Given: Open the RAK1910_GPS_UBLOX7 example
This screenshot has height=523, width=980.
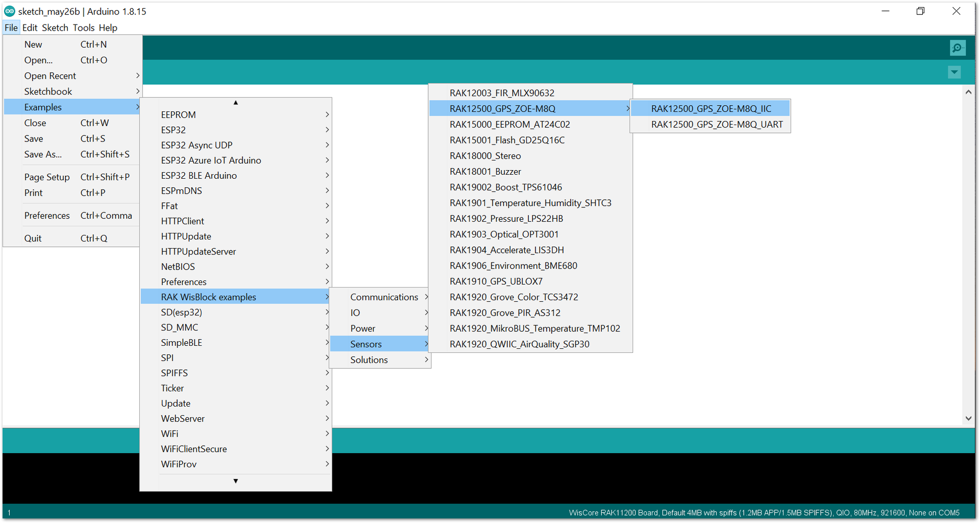Looking at the screenshot, I should (530, 281).
